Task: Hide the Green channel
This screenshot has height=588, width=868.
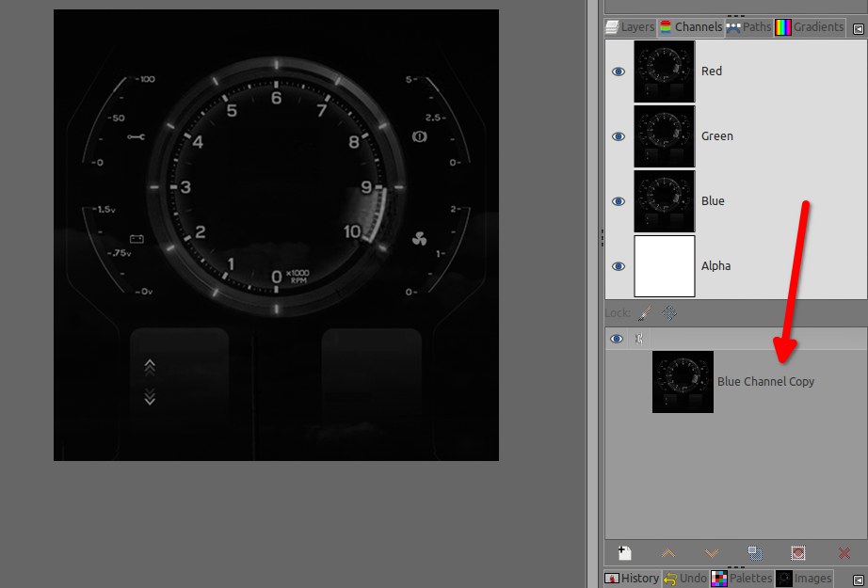Action: pos(619,136)
